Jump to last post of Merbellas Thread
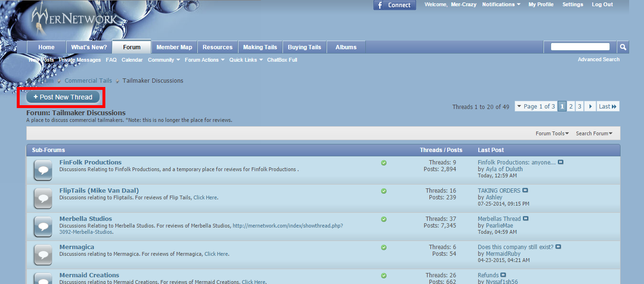The height and width of the screenshot is (284, 644). tap(526, 218)
